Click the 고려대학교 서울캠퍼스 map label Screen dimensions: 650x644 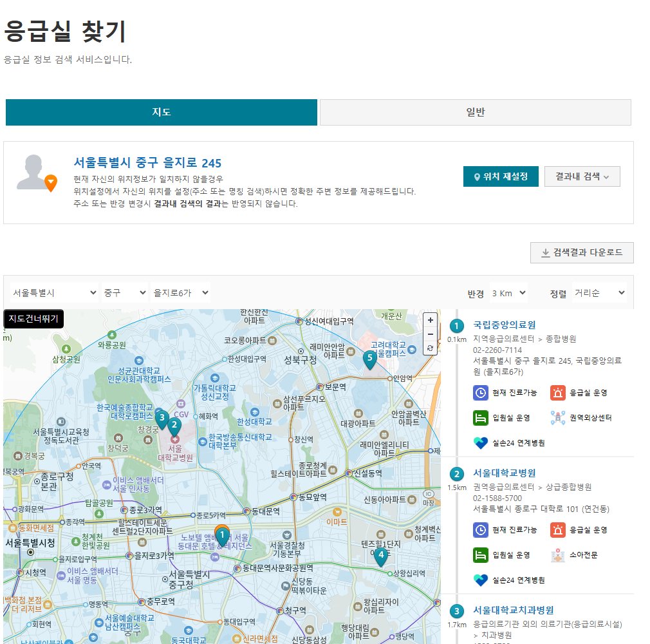389,349
